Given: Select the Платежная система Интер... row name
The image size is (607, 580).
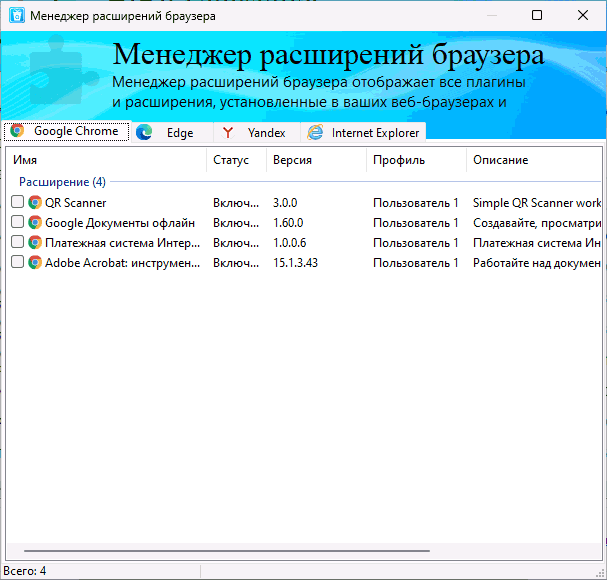Looking at the screenshot, I should point(122,243).
